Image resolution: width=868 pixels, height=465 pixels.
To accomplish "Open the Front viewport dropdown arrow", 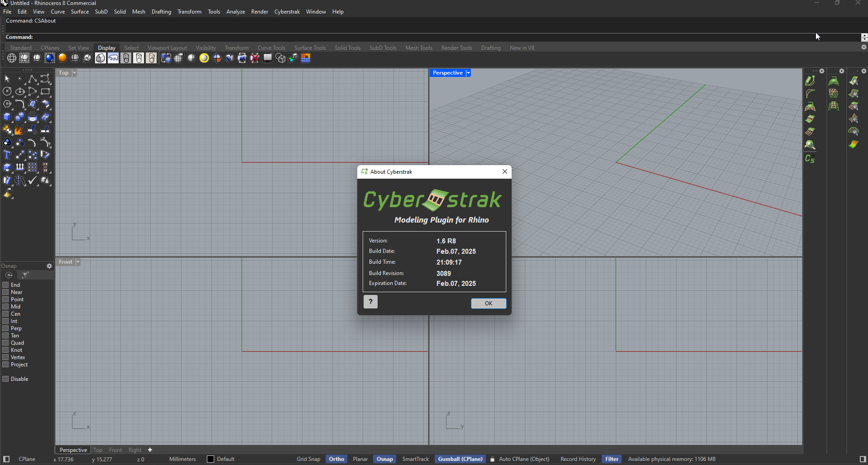I will tap(78, 262).
